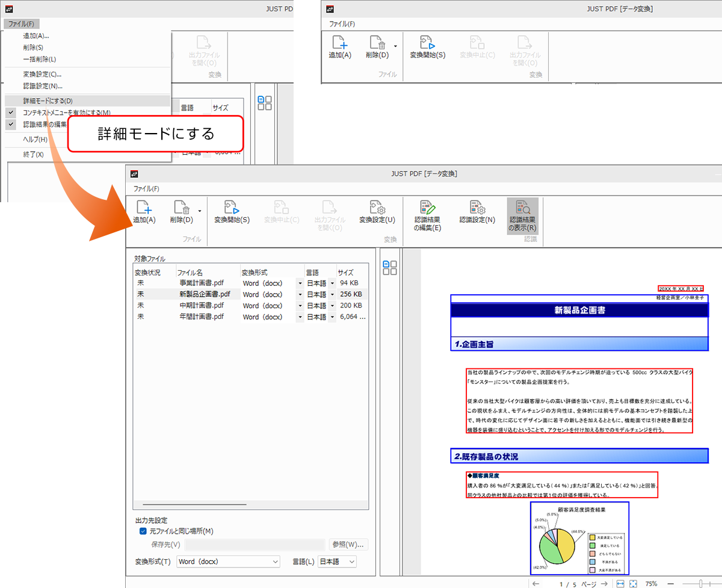The height and width of the screenshot is (588, 722).
Task: Click 出力ファイルを開く(O) icon in detailed-mode window
Action: click(x=330, y=208)
